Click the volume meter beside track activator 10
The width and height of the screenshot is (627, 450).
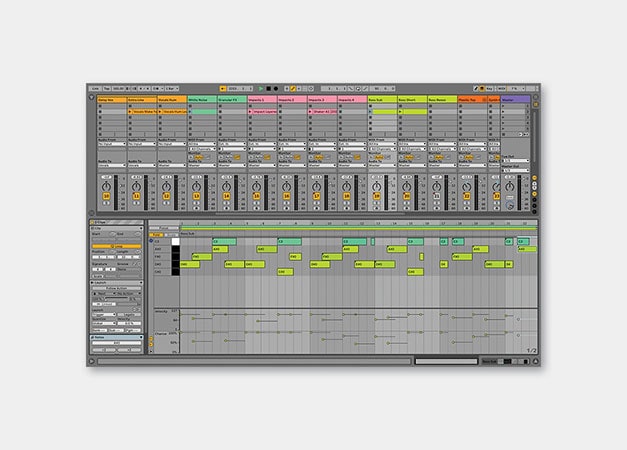(x=116, y=192)
